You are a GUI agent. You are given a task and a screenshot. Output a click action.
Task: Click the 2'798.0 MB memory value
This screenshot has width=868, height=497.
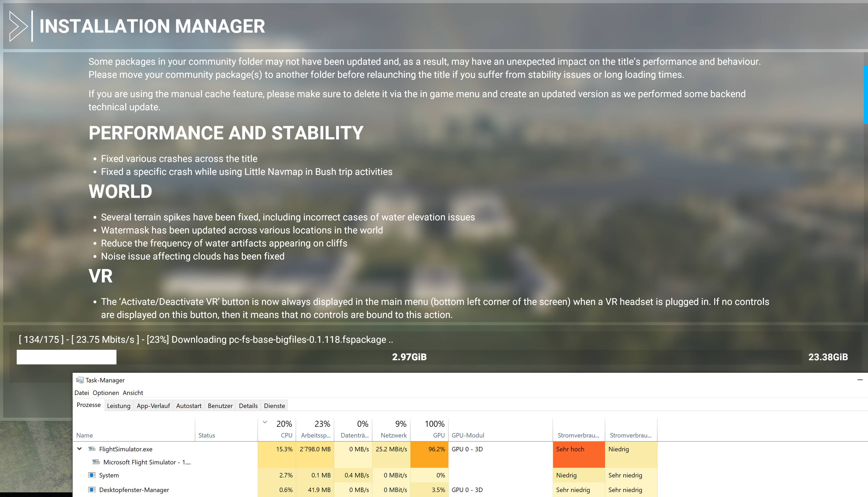[315, 449]
